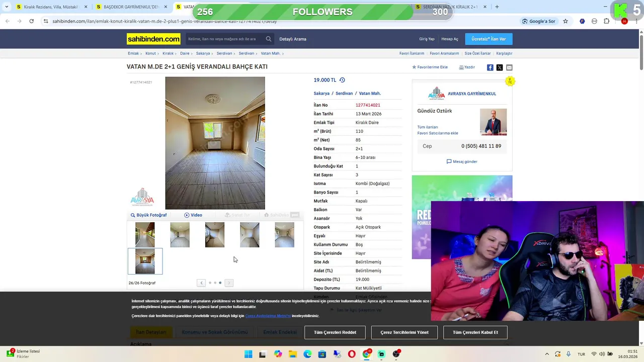View site information icon in address bar
The height and width of the screenshot is (362, 644).
(x=46, y=21)
